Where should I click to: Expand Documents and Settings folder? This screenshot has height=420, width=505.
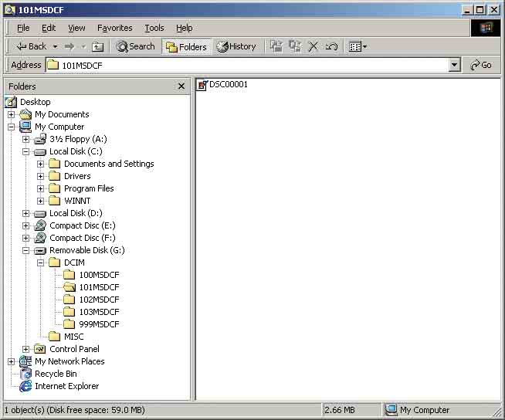pos(40,164)
